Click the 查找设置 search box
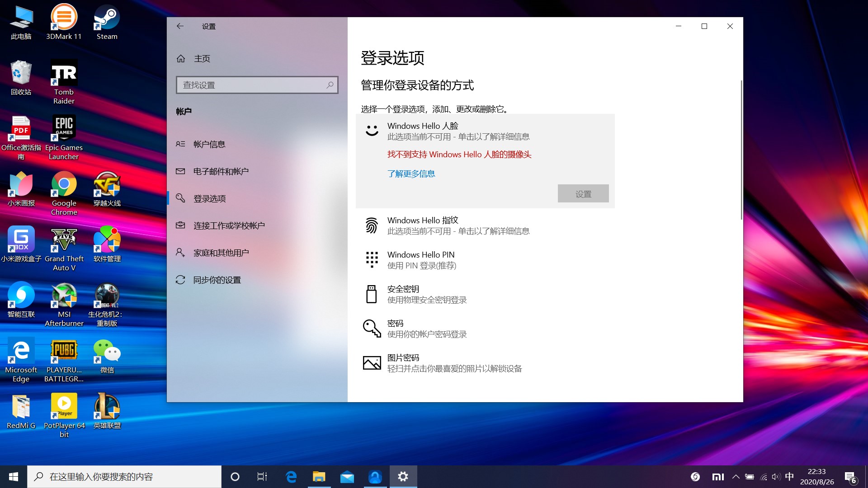Viewport: 868px width, 488px height. 257,84
